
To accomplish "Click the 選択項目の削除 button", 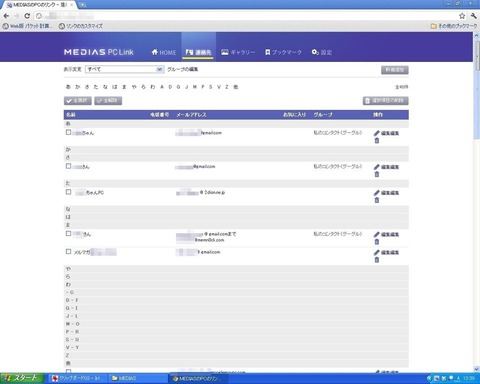I will click(386, 101).
